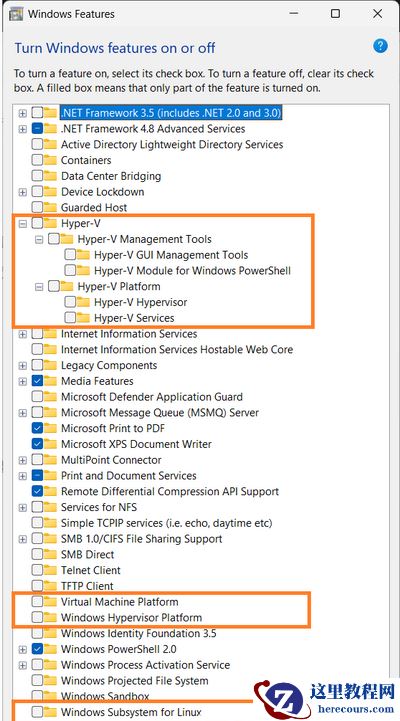Expand Microsoft Message Queue (MSMQ) Server

click(23, 412)
